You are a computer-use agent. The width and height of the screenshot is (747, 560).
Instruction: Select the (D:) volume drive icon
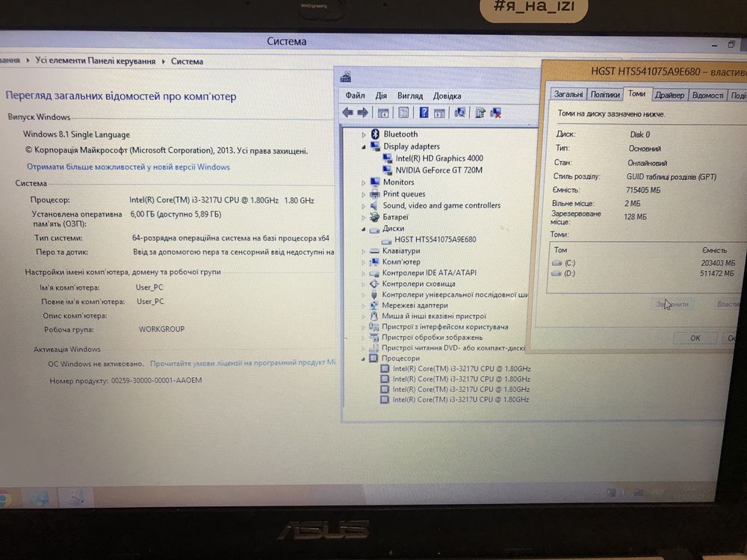click(557, 273)
